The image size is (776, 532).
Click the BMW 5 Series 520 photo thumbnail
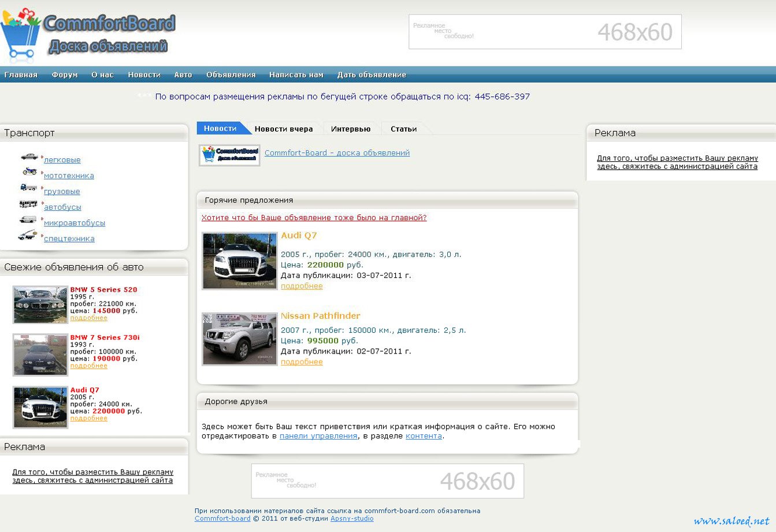click(40, 305)
